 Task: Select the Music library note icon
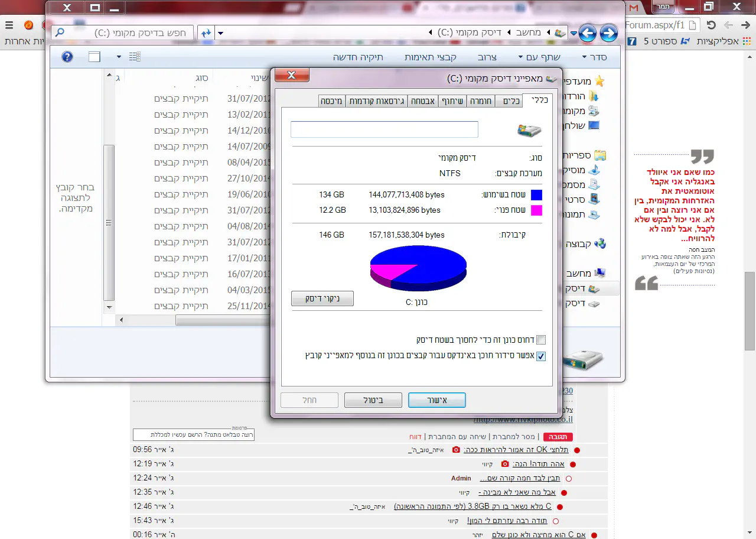point(594,170)
